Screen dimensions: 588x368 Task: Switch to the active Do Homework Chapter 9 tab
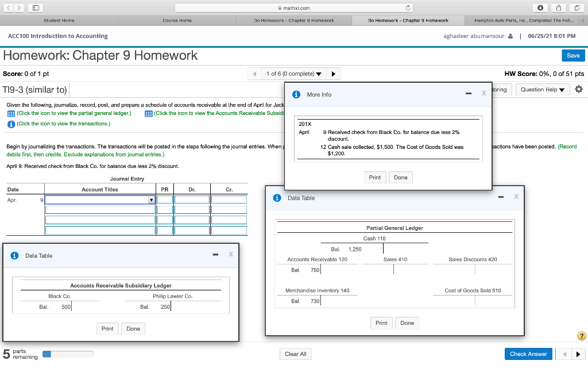click(408, 21)
